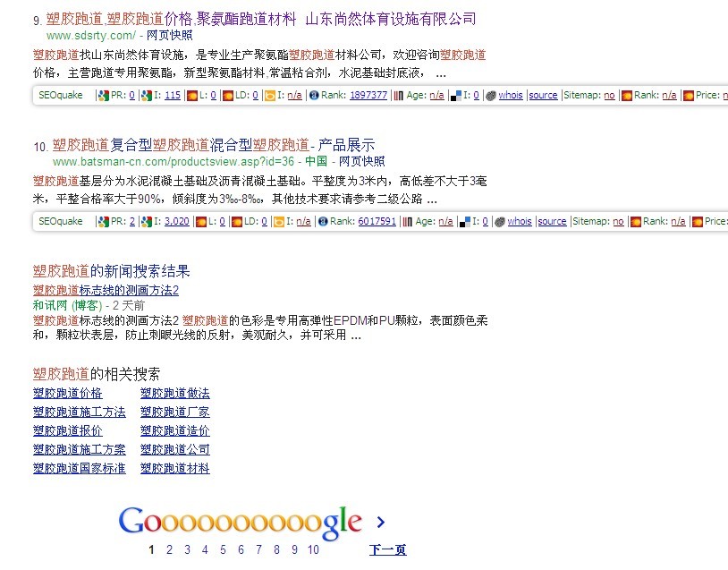Click Google PR icon in sdsrty SEOquake bar
728x570 pixels.
tap(104, 95)
